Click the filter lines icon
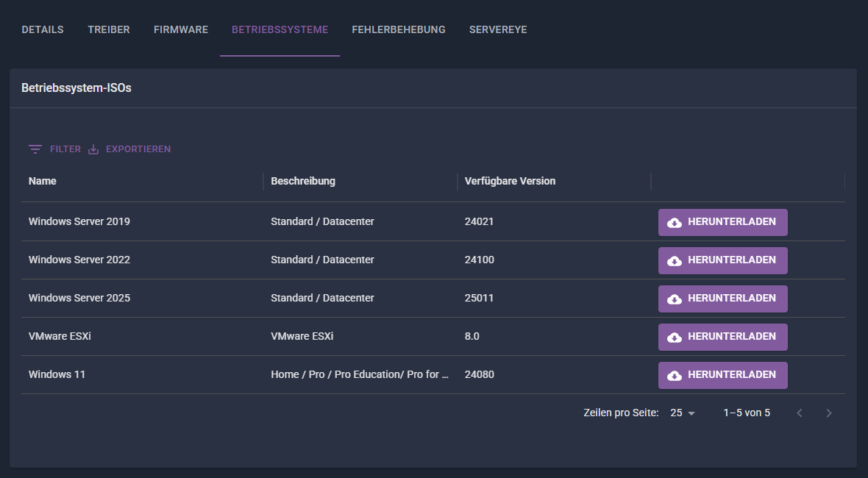Image resolution: width=868 pixels, height=478 pixels. tap(35, 149)
